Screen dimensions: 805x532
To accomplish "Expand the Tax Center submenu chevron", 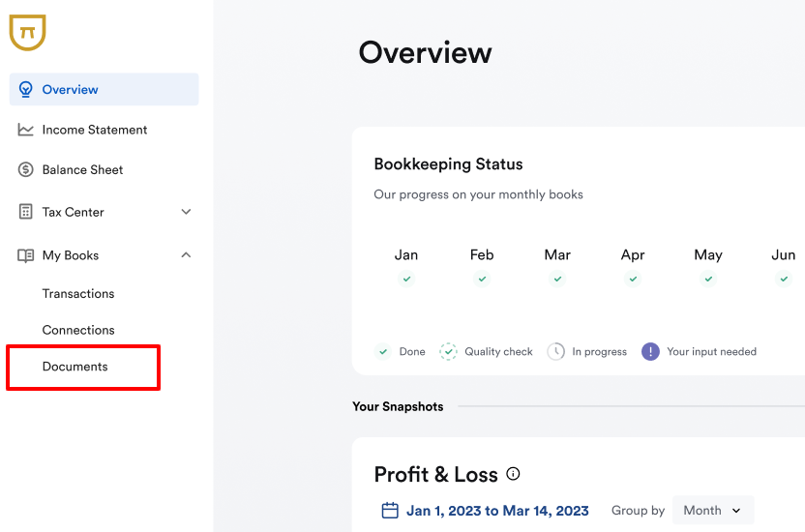I will (187, 212).
